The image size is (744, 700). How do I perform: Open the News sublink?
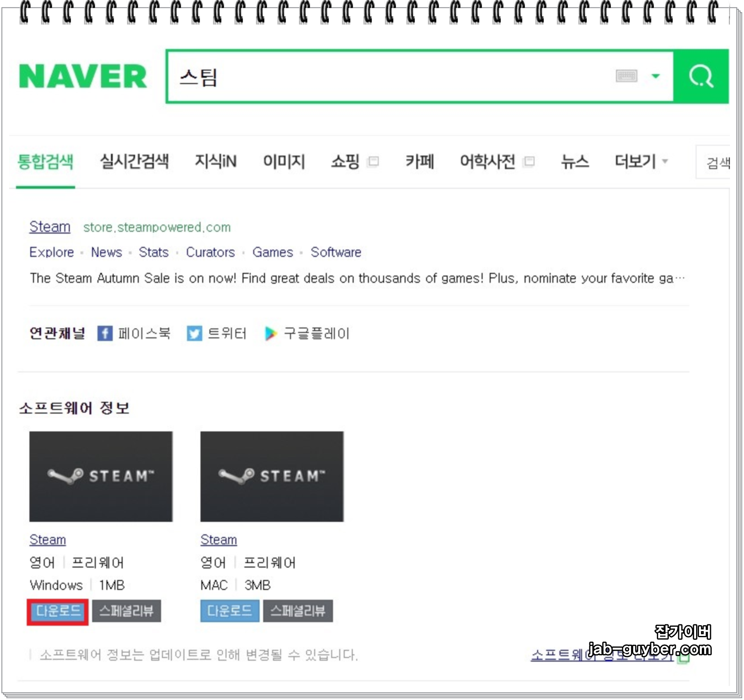click(x=107, y=252)
